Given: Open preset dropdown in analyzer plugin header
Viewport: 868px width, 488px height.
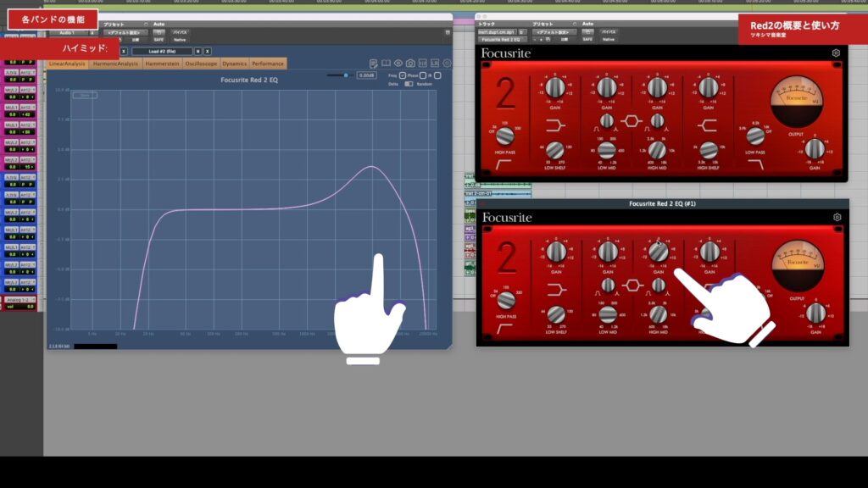Looking at the screenshot, I should [125, 33].
